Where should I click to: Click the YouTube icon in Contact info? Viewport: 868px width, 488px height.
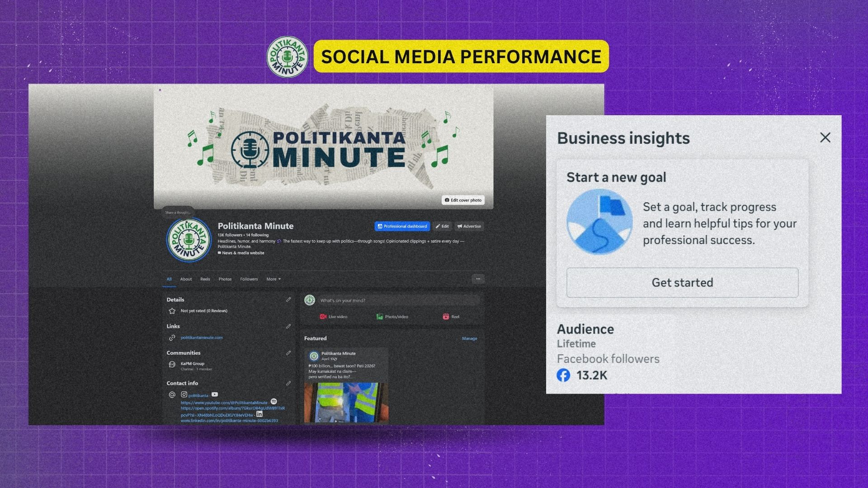tap(215, 394)
